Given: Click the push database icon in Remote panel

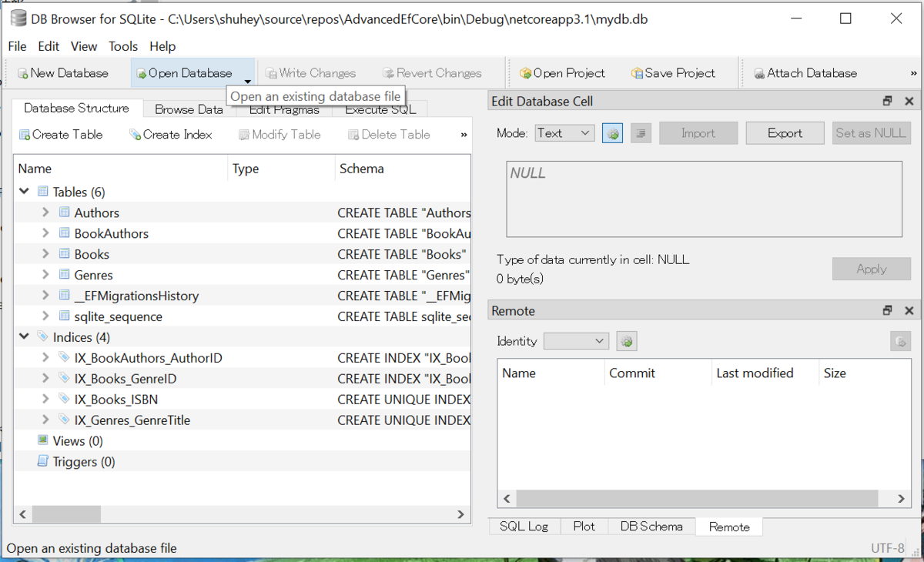Looking at the screenshot, I should (x=900, y=341).
